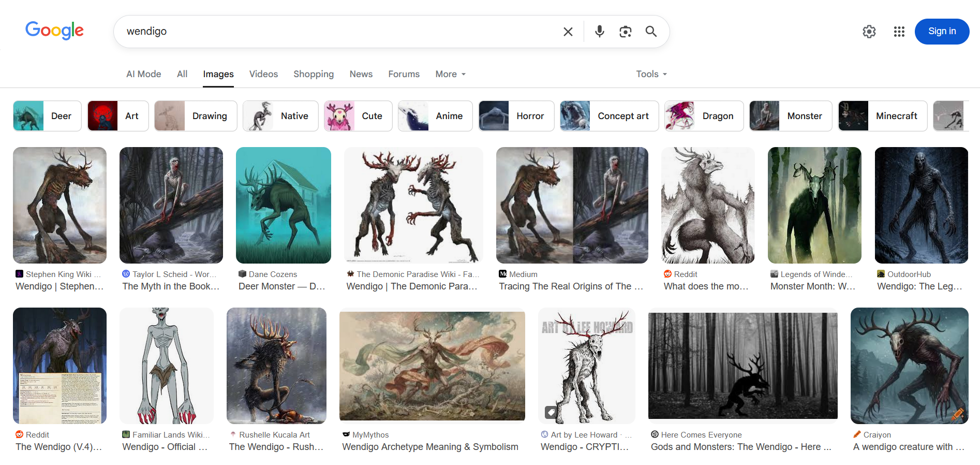Screen dimensions: 980x465
Task: Apply the Art filter chip
Action: [x=118, y=116]
